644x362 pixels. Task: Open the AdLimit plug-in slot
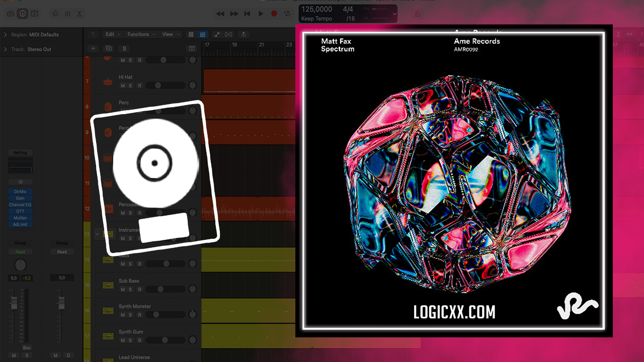click(x=20, y=224)
